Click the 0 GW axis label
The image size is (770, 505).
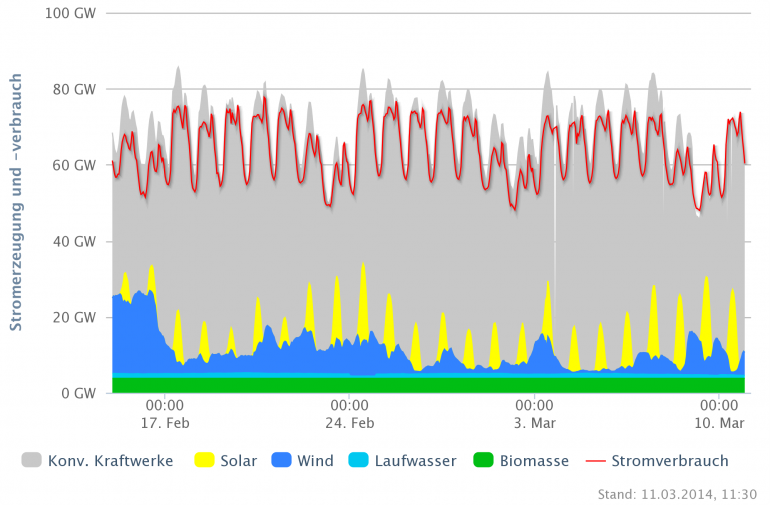click(x=79, y=393)
